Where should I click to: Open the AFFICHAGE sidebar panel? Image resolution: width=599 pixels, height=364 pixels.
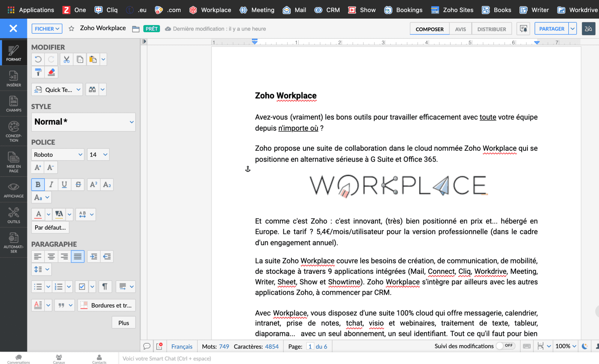13,190
